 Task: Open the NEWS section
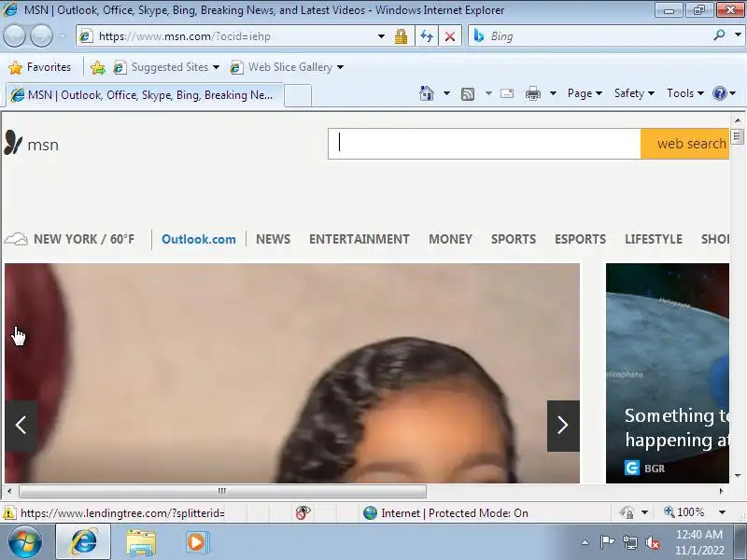273,239
